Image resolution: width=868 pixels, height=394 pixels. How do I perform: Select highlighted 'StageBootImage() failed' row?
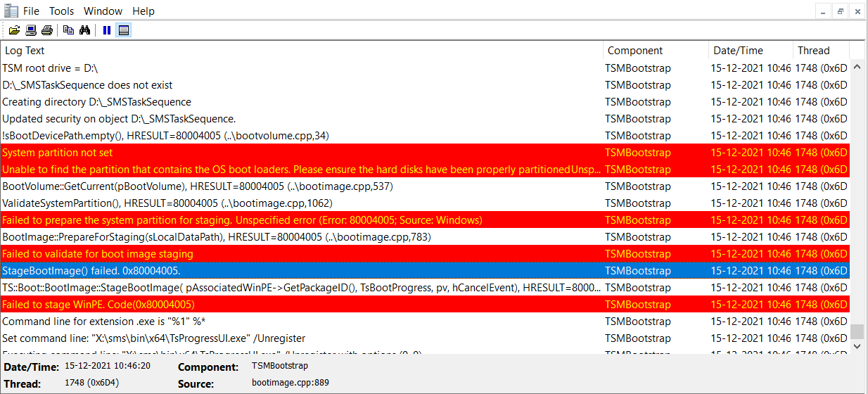pyautogui.click(x=425, y=271)
